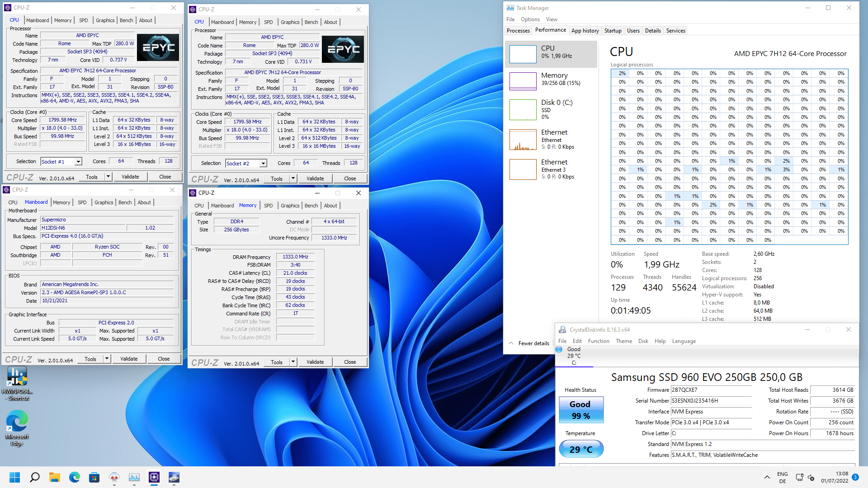Click the Firmware field 2B7QCXE7

[711, 390]
